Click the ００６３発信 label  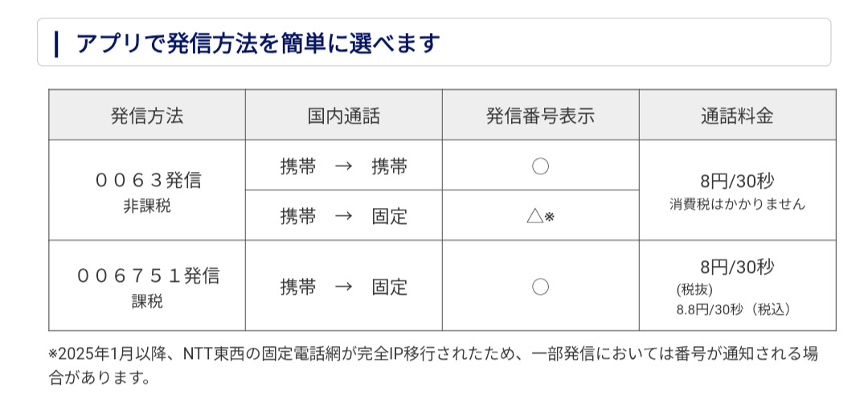148,180
